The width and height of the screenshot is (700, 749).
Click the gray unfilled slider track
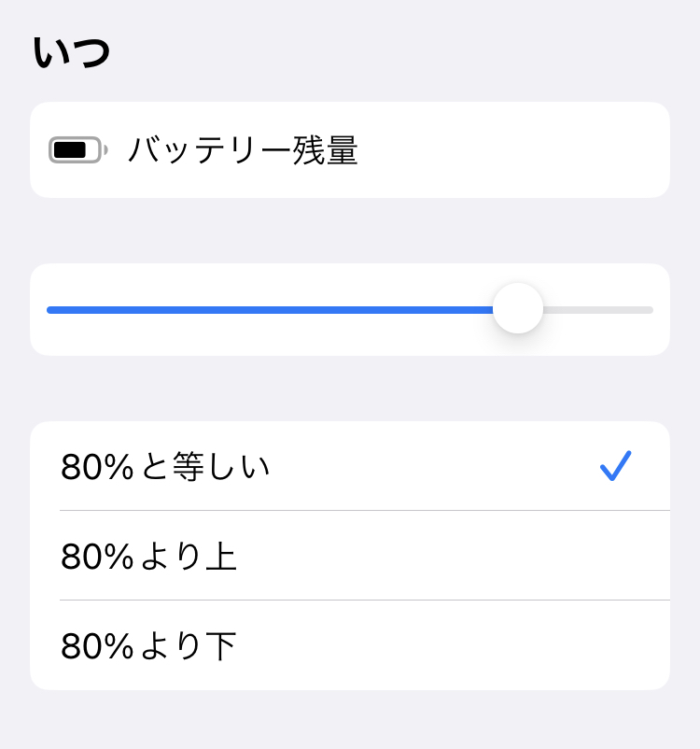pos(597,309)
